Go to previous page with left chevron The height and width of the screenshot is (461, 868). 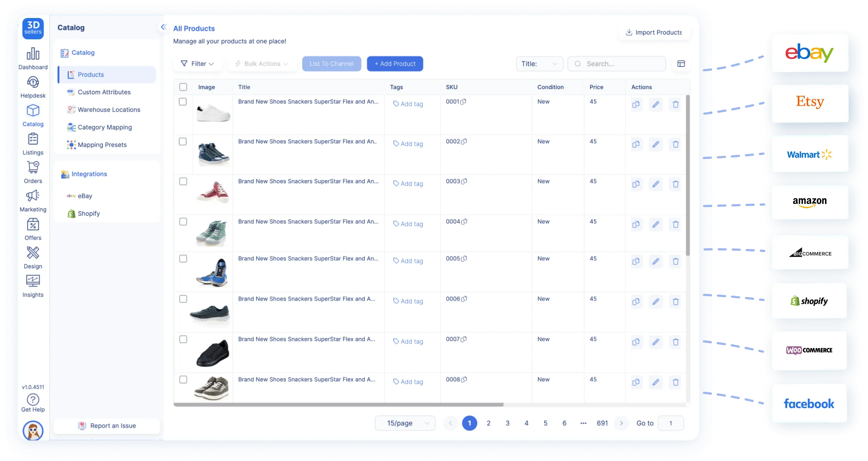[451, 423]
